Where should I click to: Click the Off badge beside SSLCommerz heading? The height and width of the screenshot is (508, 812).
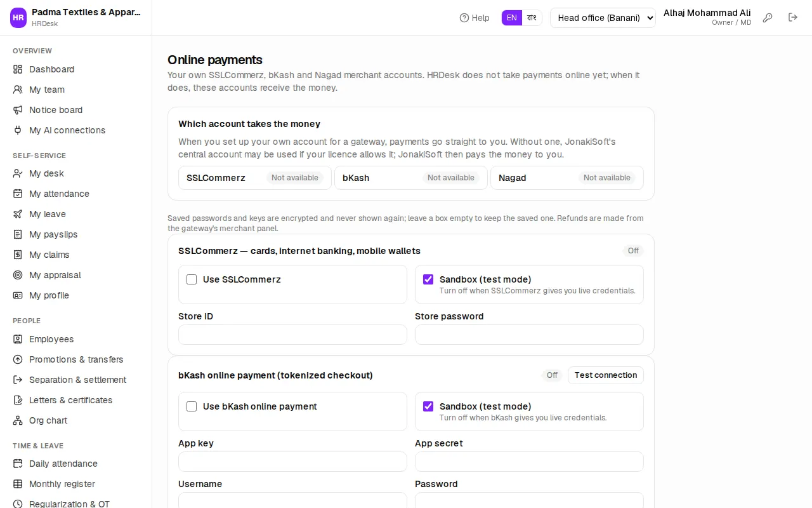point(633,251)
